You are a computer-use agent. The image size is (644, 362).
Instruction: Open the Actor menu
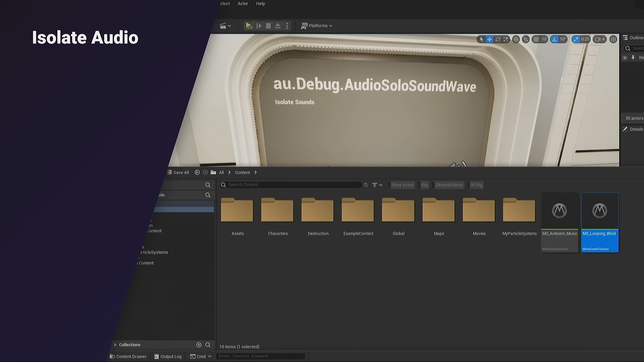pos(243,4)
